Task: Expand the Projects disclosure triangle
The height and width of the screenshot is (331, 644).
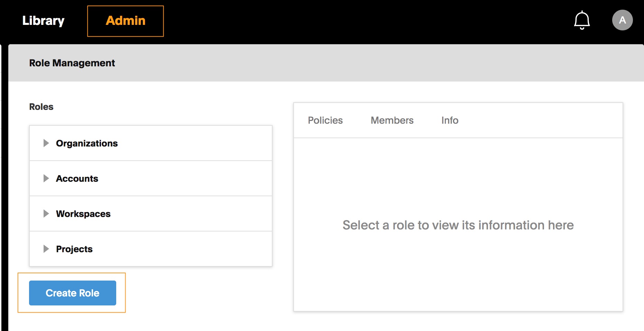Action: pyautogui.click(x=46, y=249)
